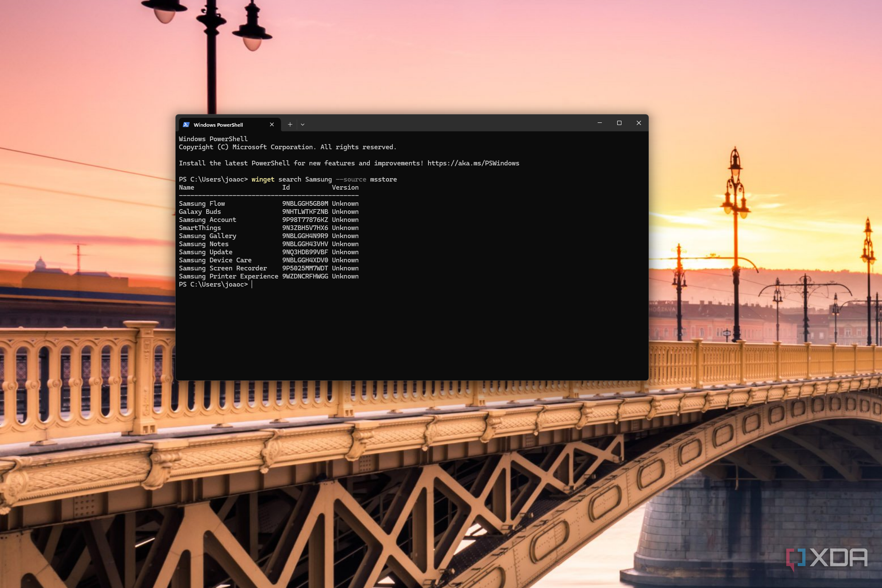Click the Id 9NBLGGH43VHV
This screenshot has height=588, width=882.
point(305,244)
